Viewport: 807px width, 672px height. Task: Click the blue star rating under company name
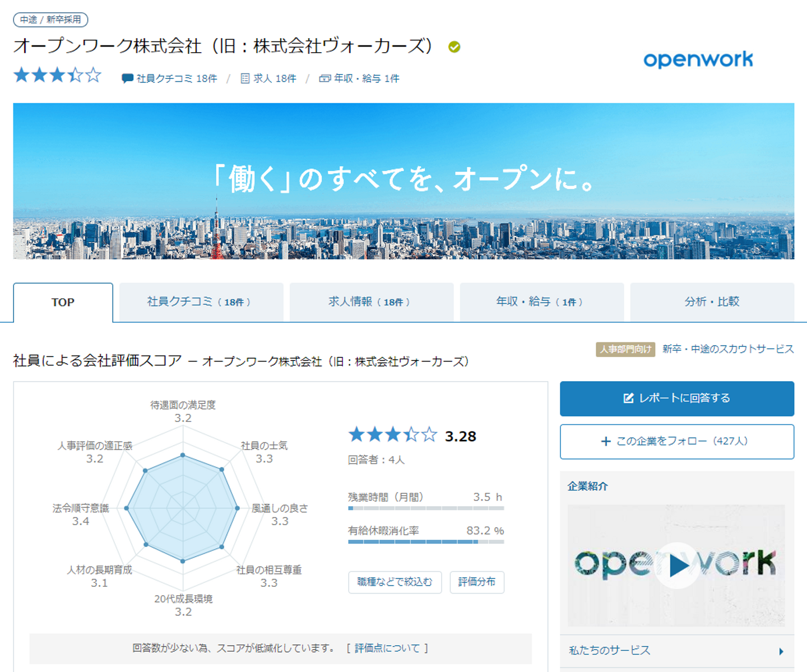[57, 75]
